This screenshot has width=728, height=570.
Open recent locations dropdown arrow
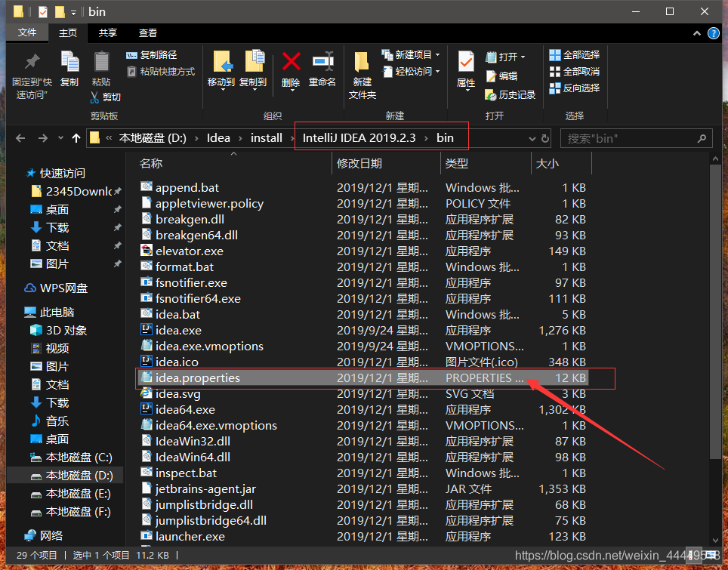click(x=61, y=138)
